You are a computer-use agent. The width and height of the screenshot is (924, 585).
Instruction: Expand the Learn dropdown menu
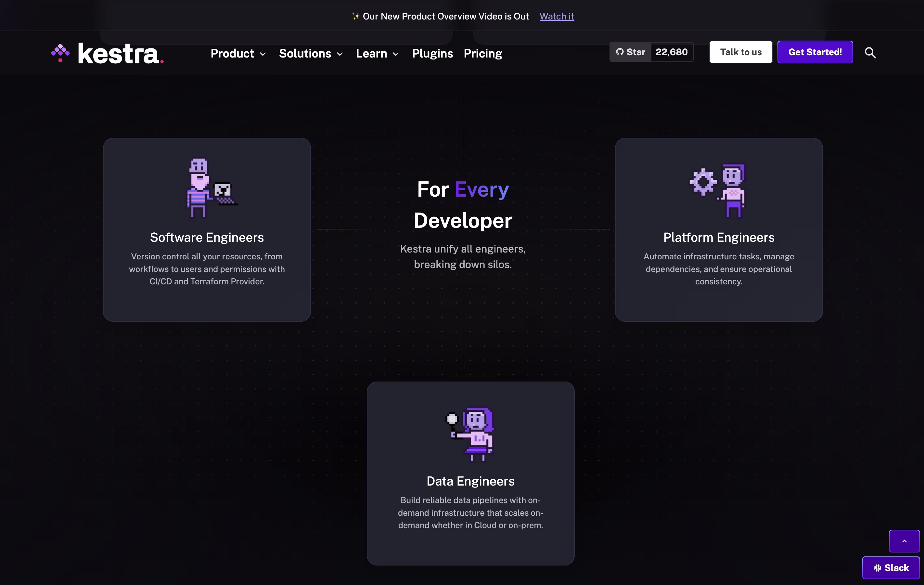click(x=378, y=53)
